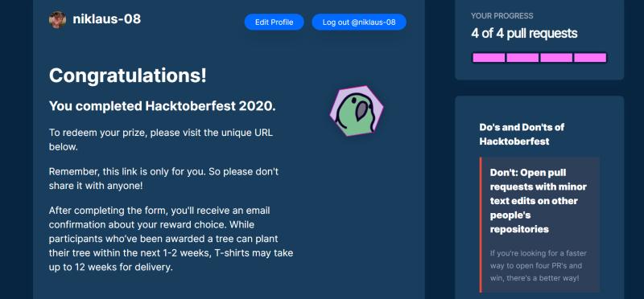Click the green parrot hexagon badge
Viewport: 644px width, 299px height.
click(357, 111)
